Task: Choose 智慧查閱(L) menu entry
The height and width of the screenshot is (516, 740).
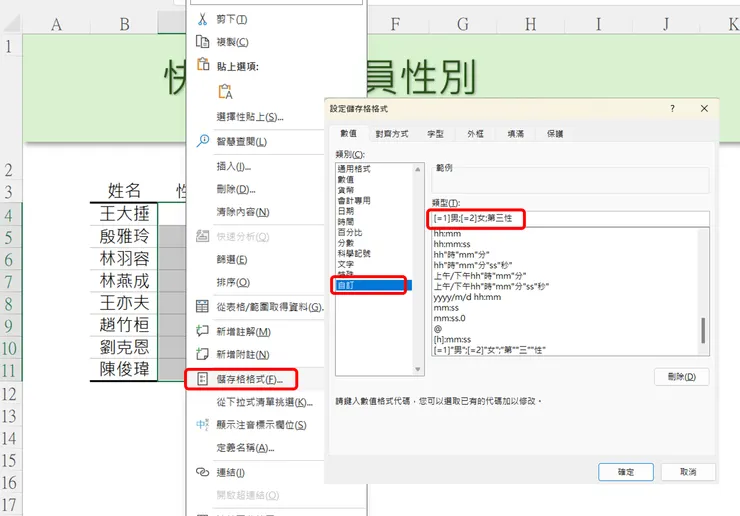Action: [242, 142]
